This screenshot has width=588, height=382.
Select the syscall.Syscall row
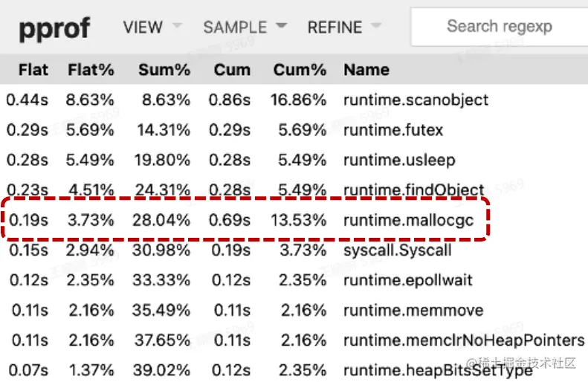point(397,250)
